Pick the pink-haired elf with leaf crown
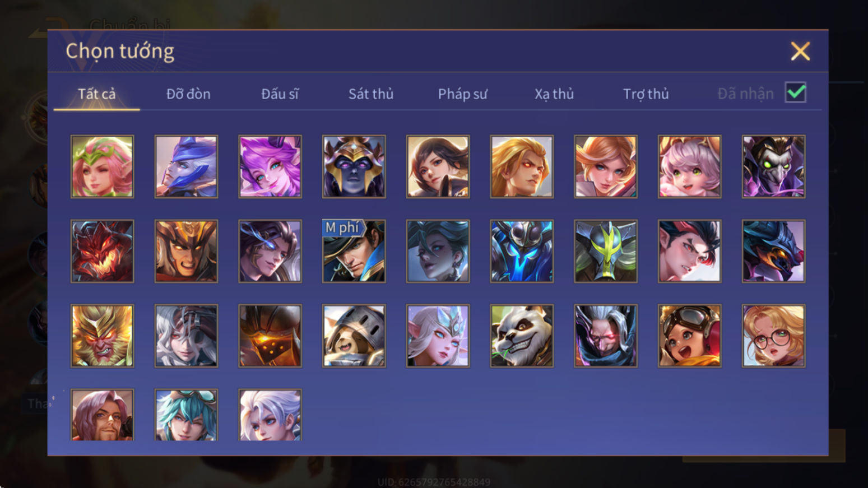Viewport: 868px width, 488px height. (102, 166)
